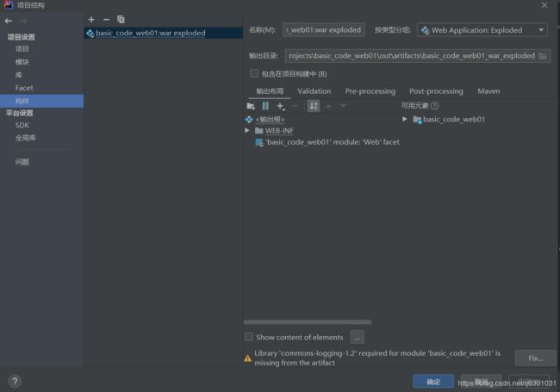Image resolution: width=560 pixels, height=392 pixels.
Task: Select basic_code_web01 in available elements
Action: pos(449,120)
